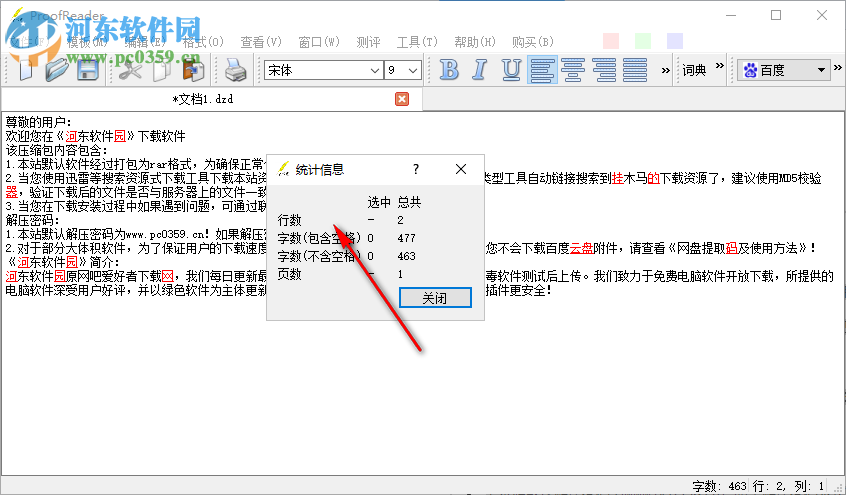Open the 帮助(H) menu
This screenshot has width=846, height=495.
pyautogui.click(x=475, y=42)
